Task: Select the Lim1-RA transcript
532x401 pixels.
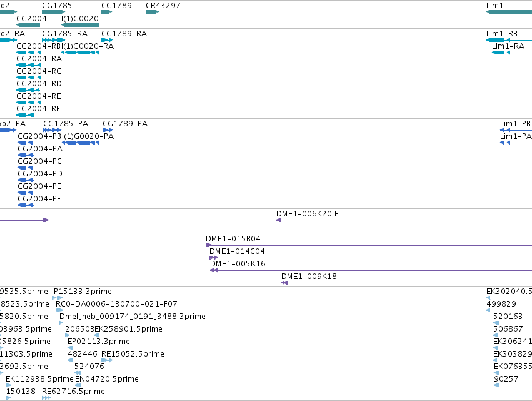Action: [x=512, y=53]
